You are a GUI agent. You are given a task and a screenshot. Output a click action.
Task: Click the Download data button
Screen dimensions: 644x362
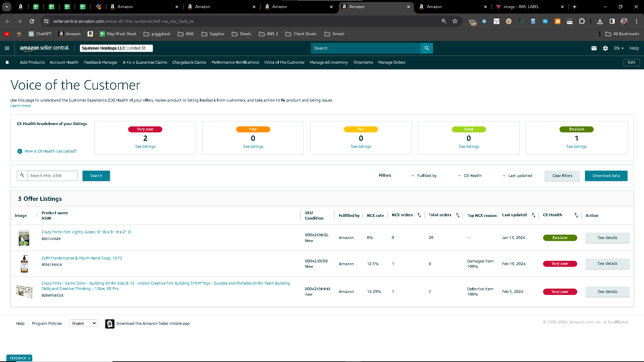coord(606,176)
